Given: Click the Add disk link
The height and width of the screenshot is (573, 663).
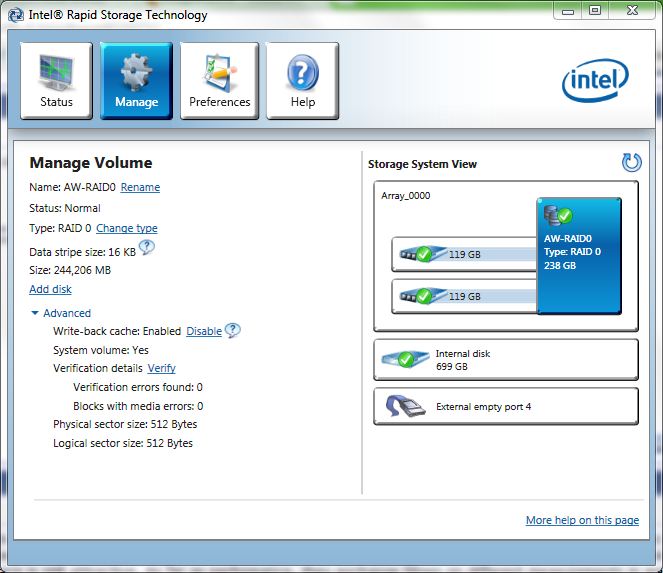Looking at the screenshot, I should [50, 289].
